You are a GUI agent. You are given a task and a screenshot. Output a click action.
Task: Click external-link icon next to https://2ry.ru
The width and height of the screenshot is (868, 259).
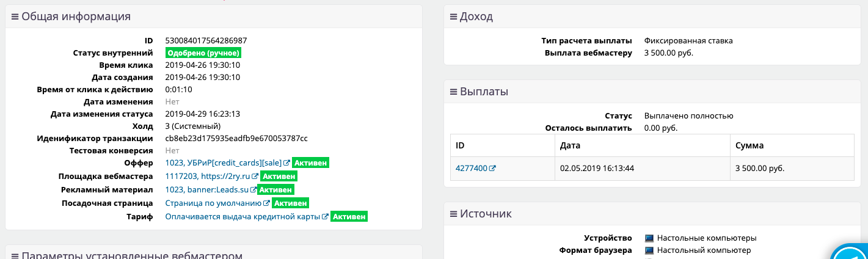pos(255,177)
